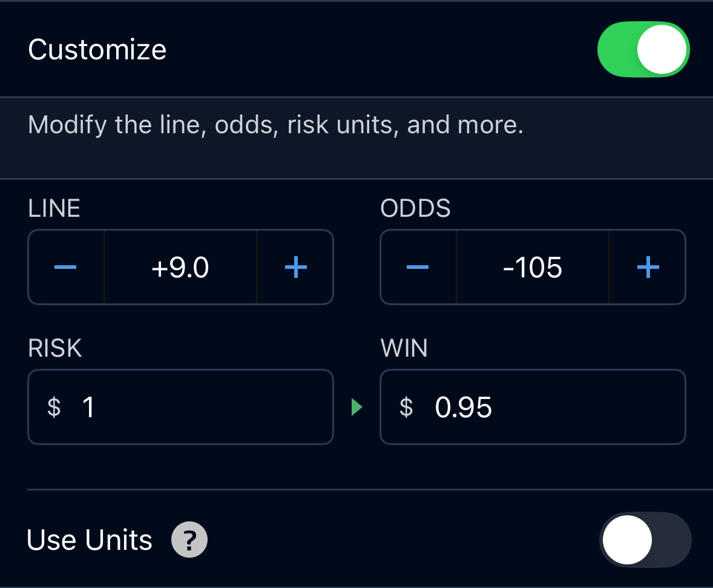Focus the WIN amount input box
Viewport: 713px width, 588px height.
(533, 407)
